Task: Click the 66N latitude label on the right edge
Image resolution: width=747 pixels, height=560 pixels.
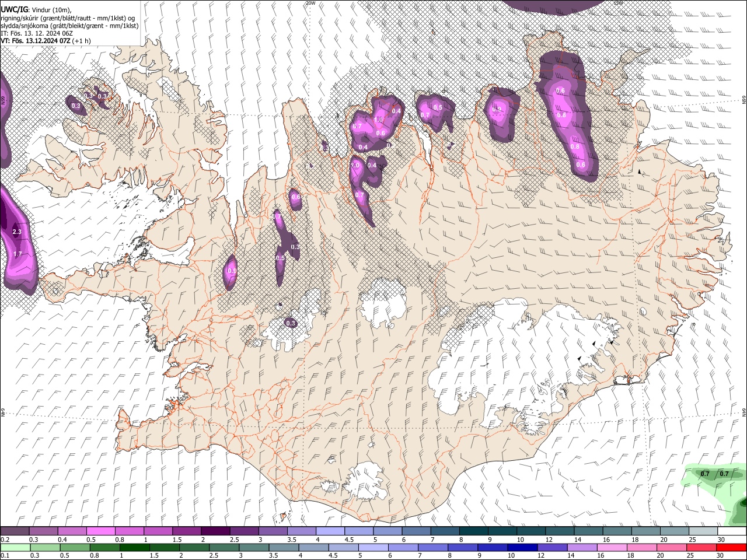Action: (x=743, y=100)
